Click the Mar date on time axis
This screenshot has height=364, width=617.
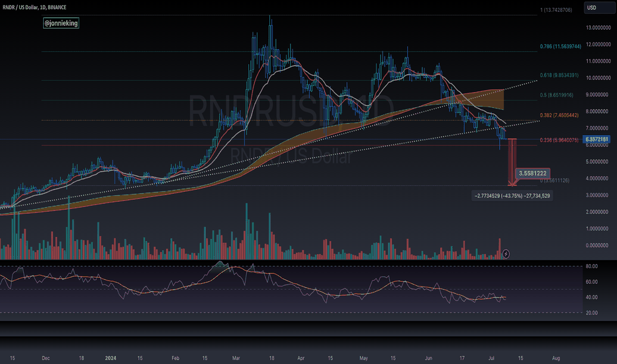click(x=236, y=358)
